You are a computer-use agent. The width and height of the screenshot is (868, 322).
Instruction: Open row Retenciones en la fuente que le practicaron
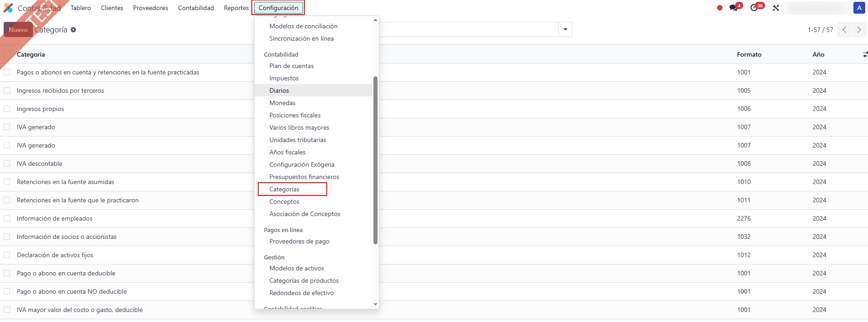click(x=78, y=200)
